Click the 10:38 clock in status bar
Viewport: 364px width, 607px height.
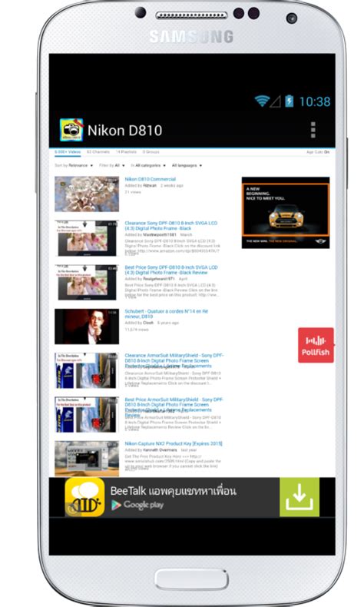(x=315, y=101)
